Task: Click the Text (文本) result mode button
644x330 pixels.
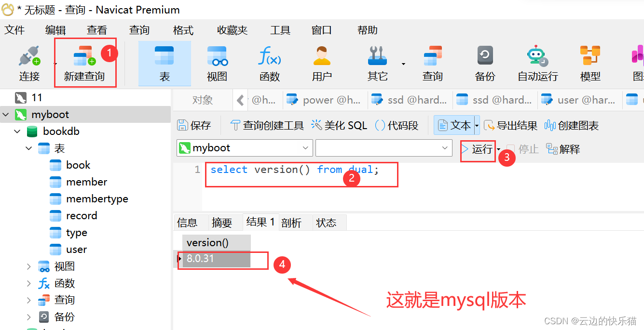Action: click(x=454, y=126)
